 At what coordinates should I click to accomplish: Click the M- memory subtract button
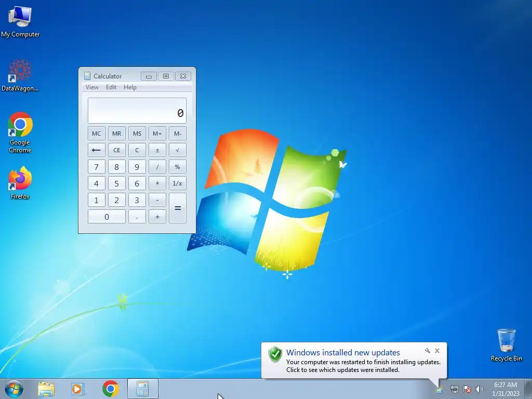tap(178, 134)
